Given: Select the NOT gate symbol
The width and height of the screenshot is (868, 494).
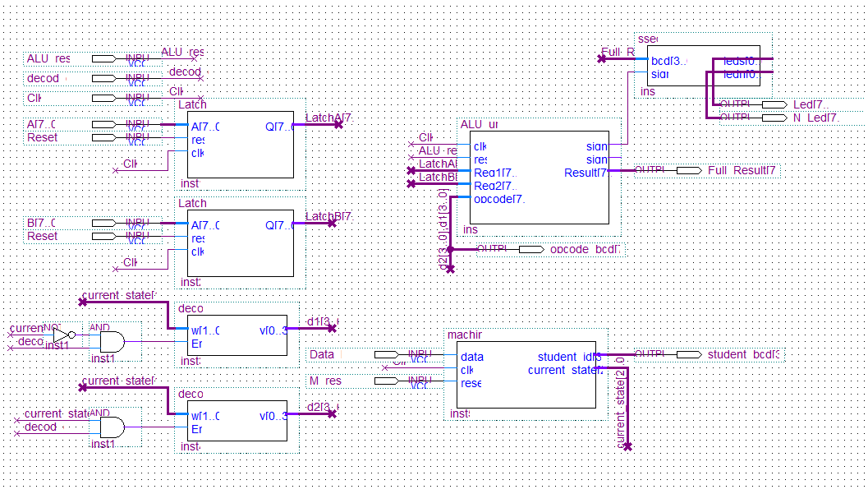Looking at the screenshot, I should (64, 335).
